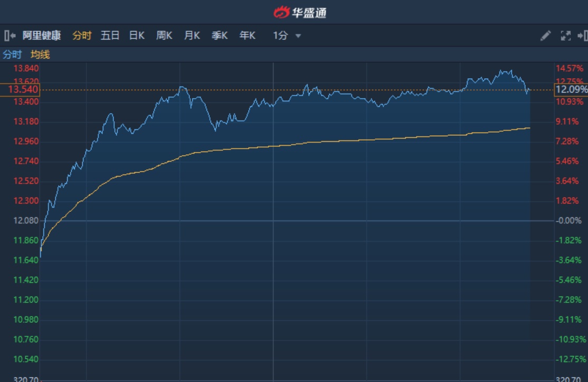Click the 12.09% change label
588x382 pixels.
[571, 90]
